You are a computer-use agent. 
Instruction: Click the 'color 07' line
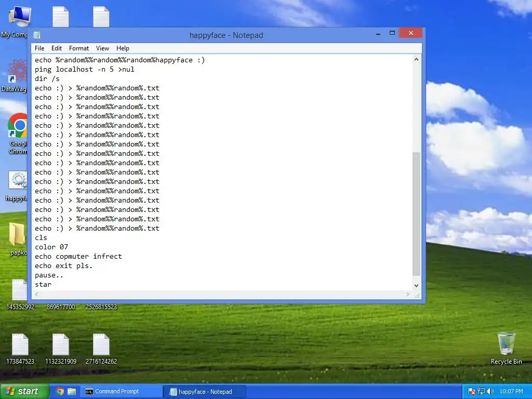pos(51,247)
